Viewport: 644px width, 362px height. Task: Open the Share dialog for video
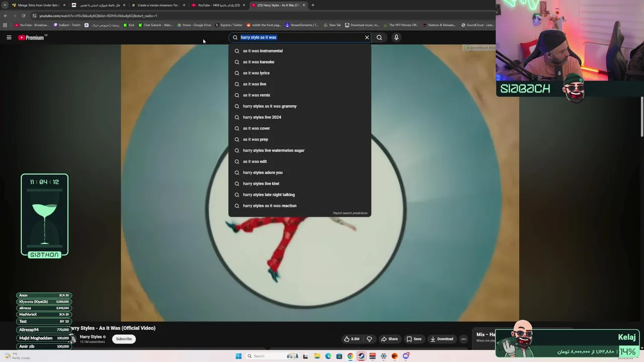coord(389,339)
